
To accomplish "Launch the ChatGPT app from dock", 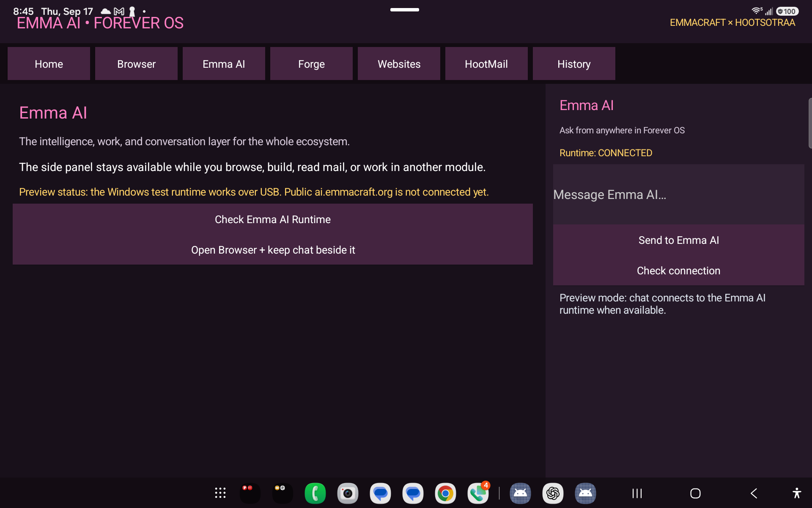I will pyautogui.click(x=553, y=493).
